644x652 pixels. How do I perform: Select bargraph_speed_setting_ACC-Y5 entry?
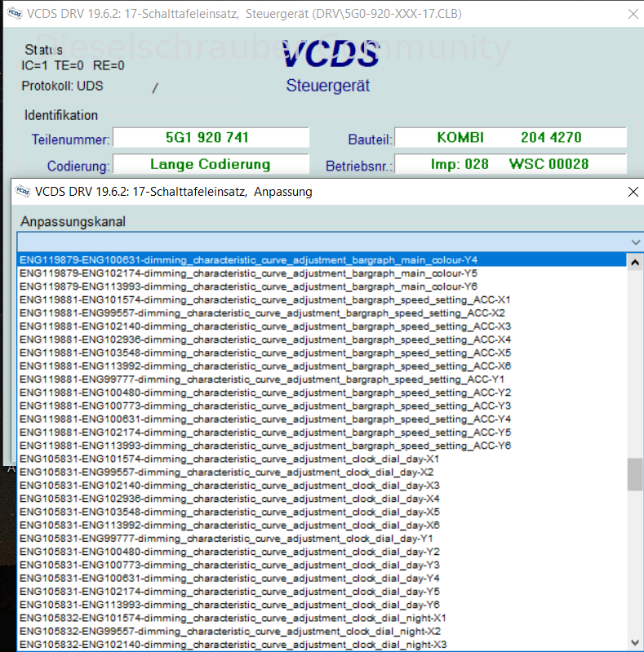point(322,432)
